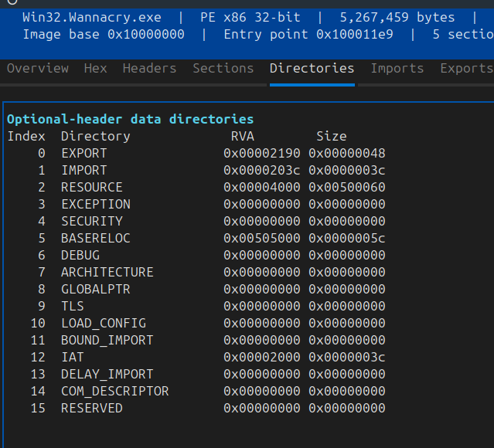The height and width of the screenshot is (448, 494).
Task: Click EXPORT size value 0x00000048
Action: pos(347,153)
